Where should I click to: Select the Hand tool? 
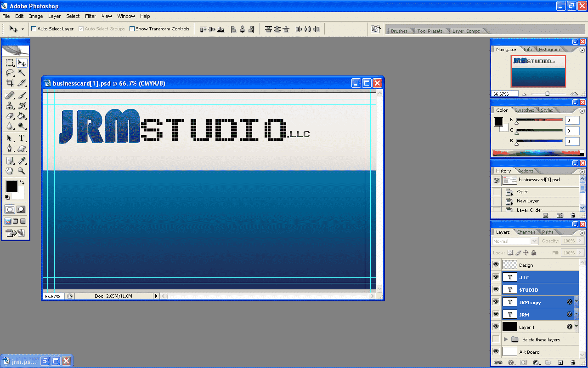(10, 171)
